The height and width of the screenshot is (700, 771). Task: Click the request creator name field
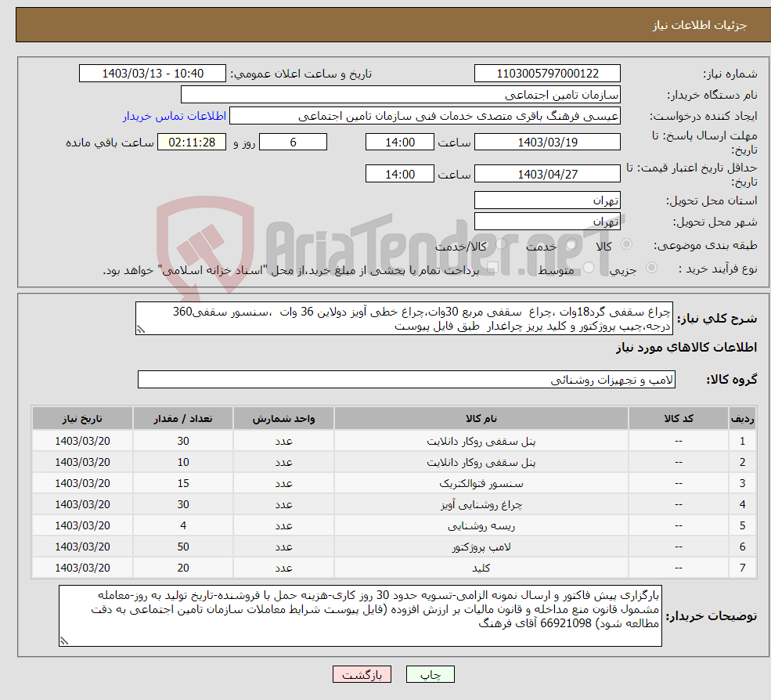(x=425, y=116)
